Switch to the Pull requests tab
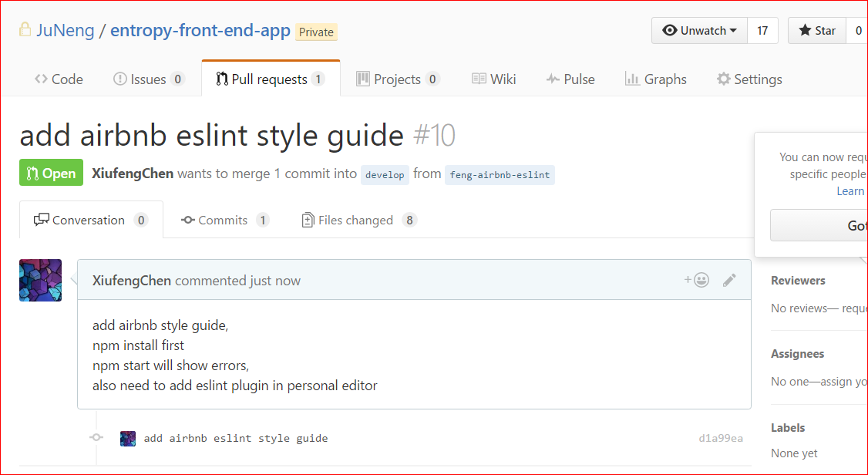Viewport: 868px width, 475px height. coord(271,79)
